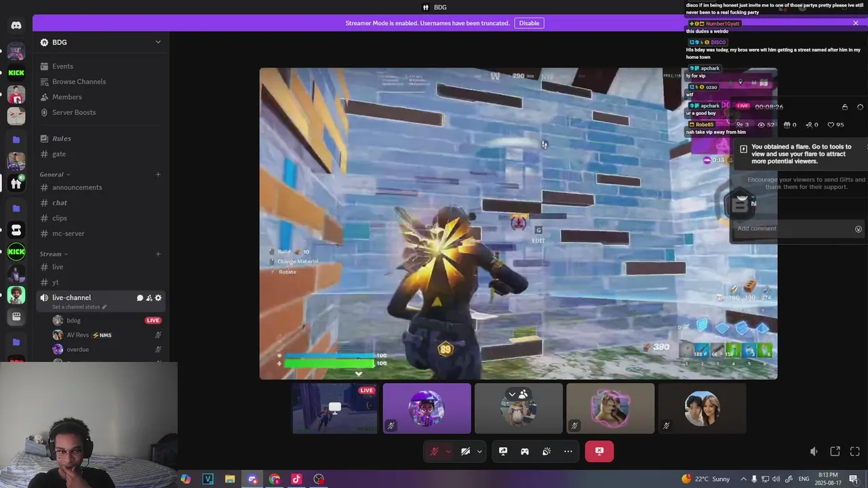Create channel in General category
The height and width of the screenshot is (488, 868).
(x=158, y=174)
